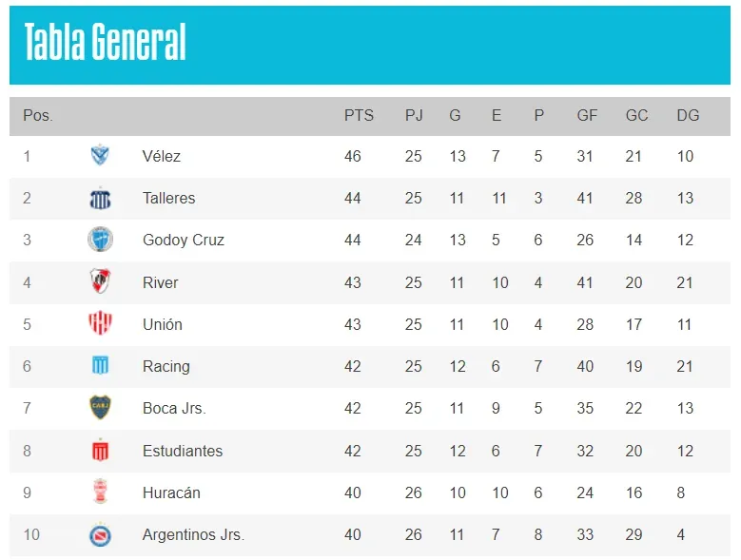Click the Tabla General heading
Screen dimensions: 741x560
point(106,43)
